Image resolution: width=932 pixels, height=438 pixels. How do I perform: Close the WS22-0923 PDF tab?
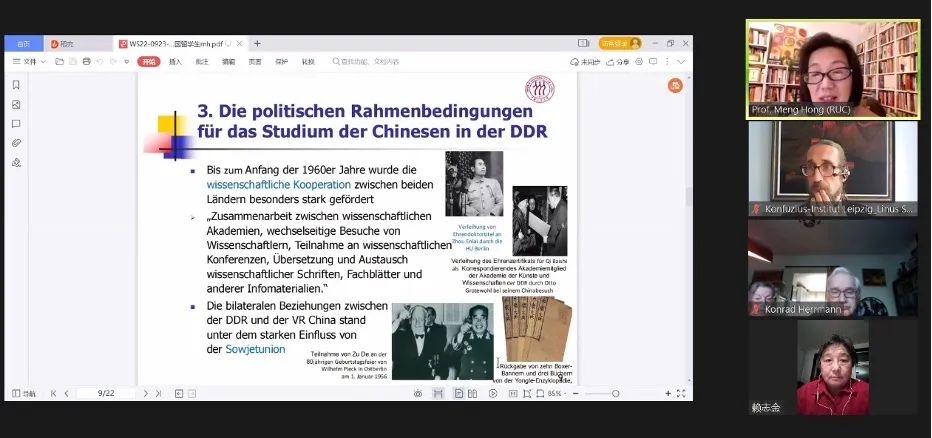tap(240, 43)
